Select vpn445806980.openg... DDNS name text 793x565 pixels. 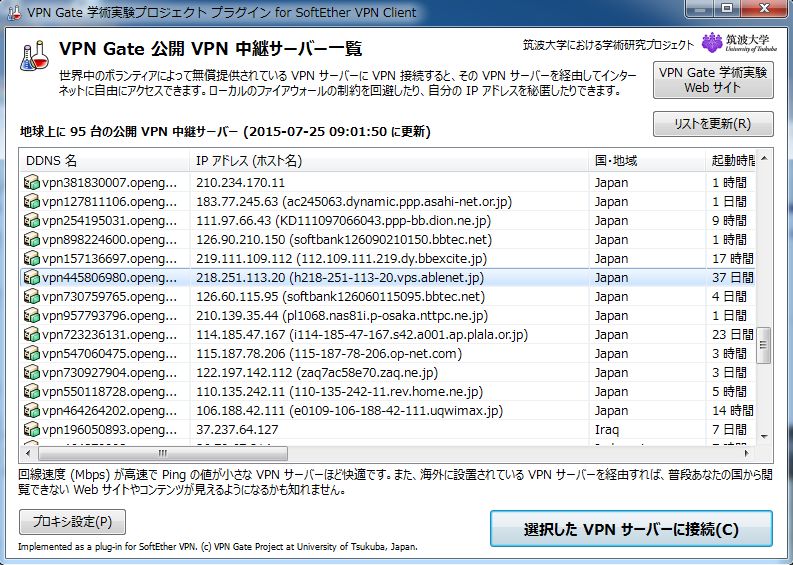[x=110, y=278]
